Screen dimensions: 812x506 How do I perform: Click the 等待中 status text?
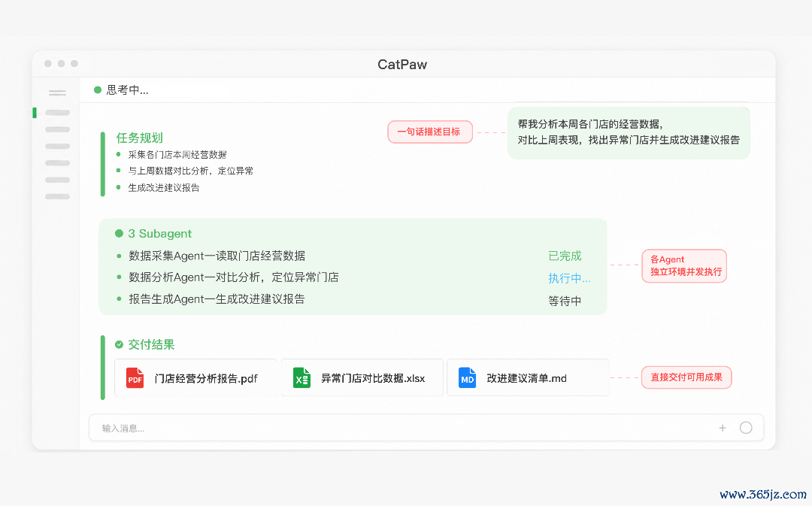point(565,301)
